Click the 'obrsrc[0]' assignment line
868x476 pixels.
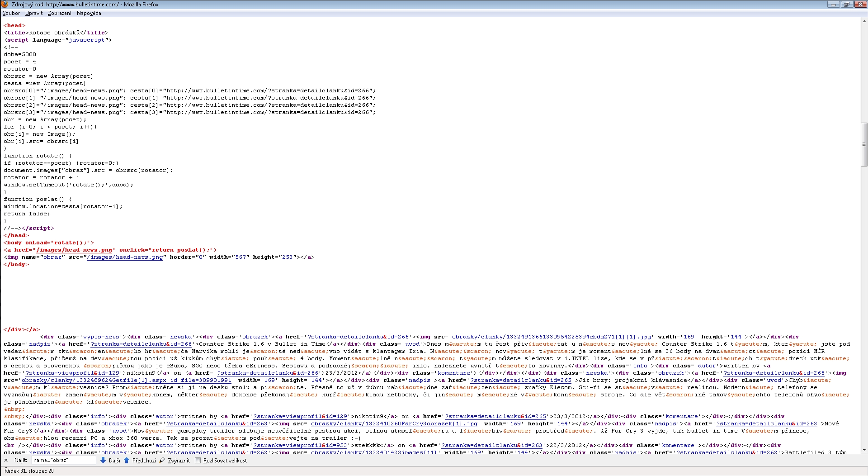point(190,90)
